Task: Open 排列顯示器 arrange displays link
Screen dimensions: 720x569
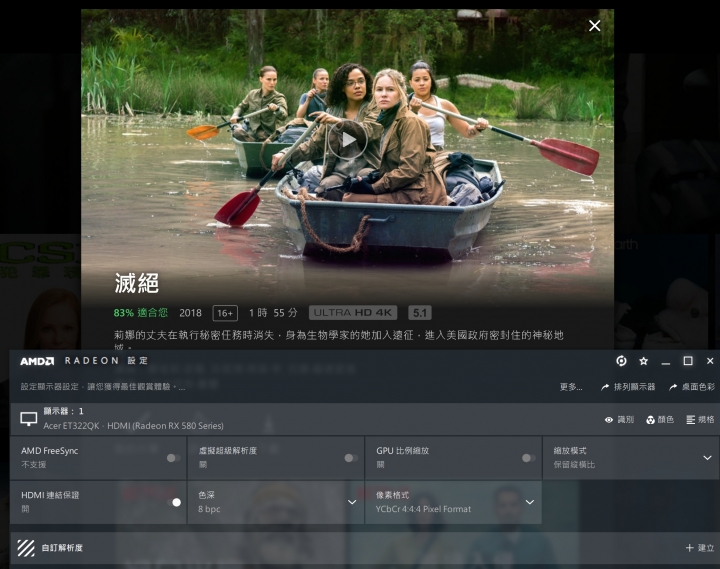Action: (628, 387)
